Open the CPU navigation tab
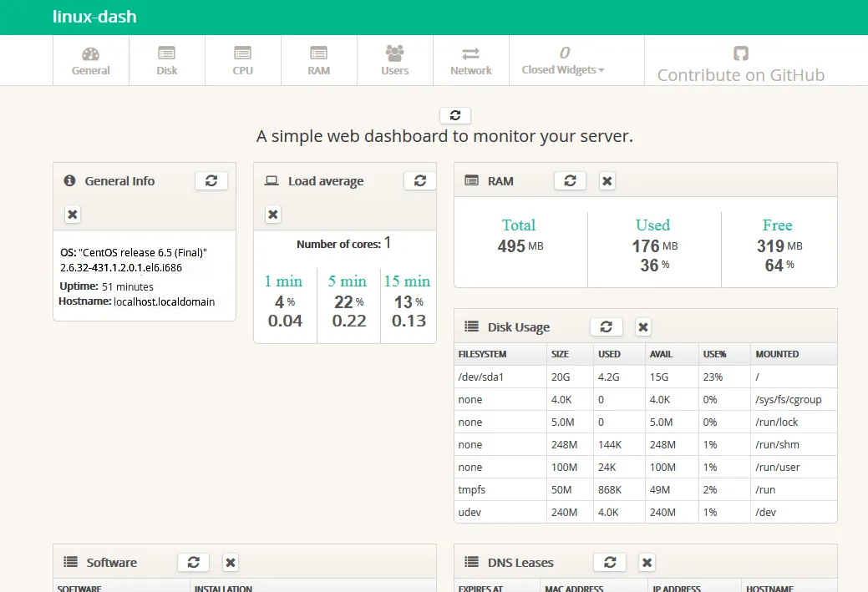This screenshot has height=592, width=868. coord(242,61)
